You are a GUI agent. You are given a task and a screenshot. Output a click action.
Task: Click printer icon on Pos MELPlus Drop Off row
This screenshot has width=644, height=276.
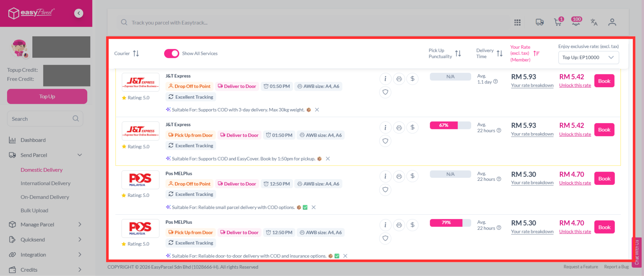pyautogui.click(x=399, y=176)
